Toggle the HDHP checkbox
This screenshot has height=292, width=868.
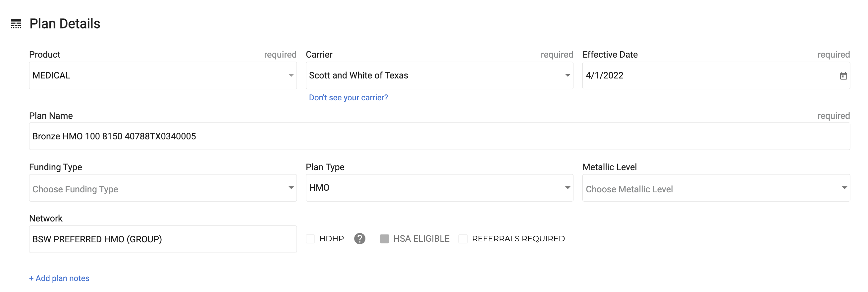(x=310, y=239)
